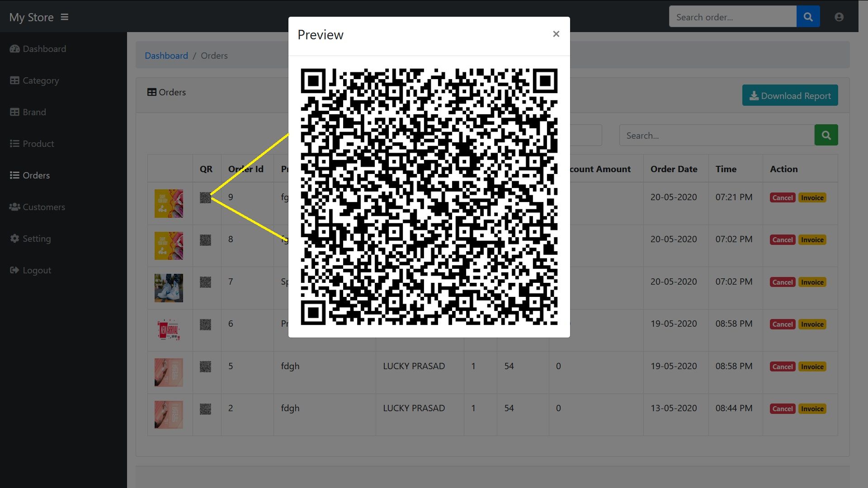
Task: Cancel order 6
Action: coord(783,324)
